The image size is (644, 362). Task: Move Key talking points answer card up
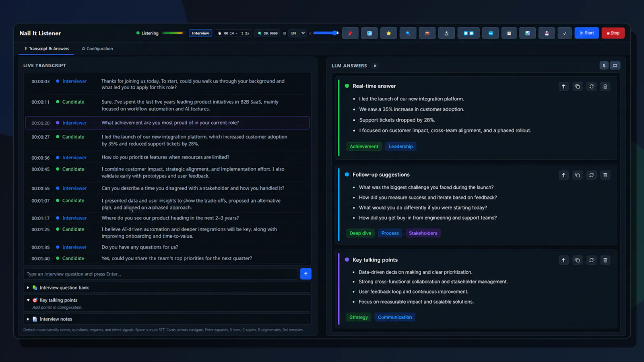pyautogui.click(x=563, y=260)
